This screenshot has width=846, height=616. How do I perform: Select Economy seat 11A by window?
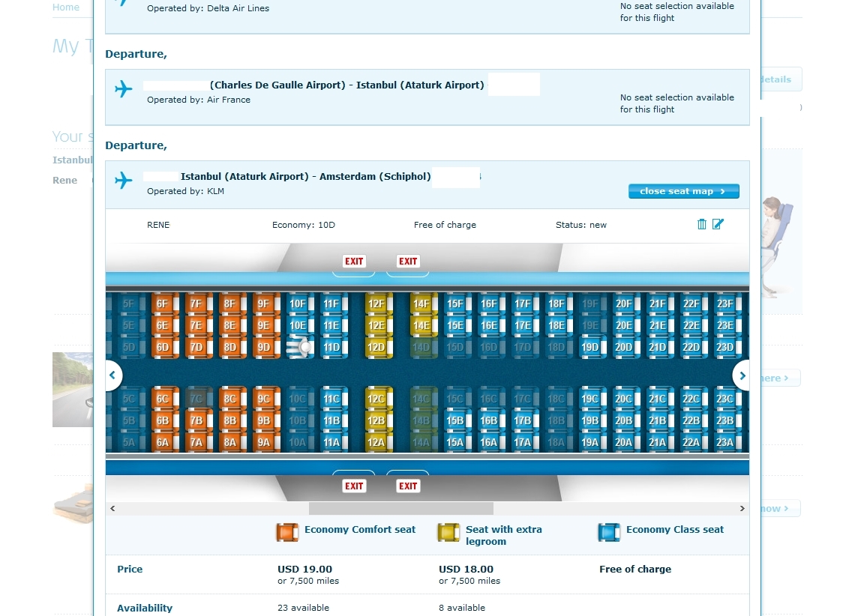pos(331,442)
